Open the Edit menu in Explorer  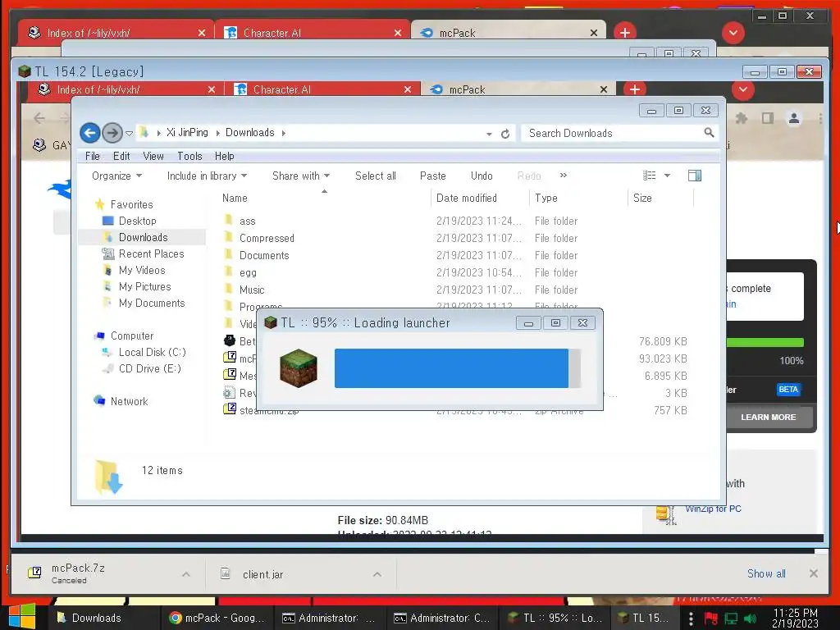tap(121, 156)
